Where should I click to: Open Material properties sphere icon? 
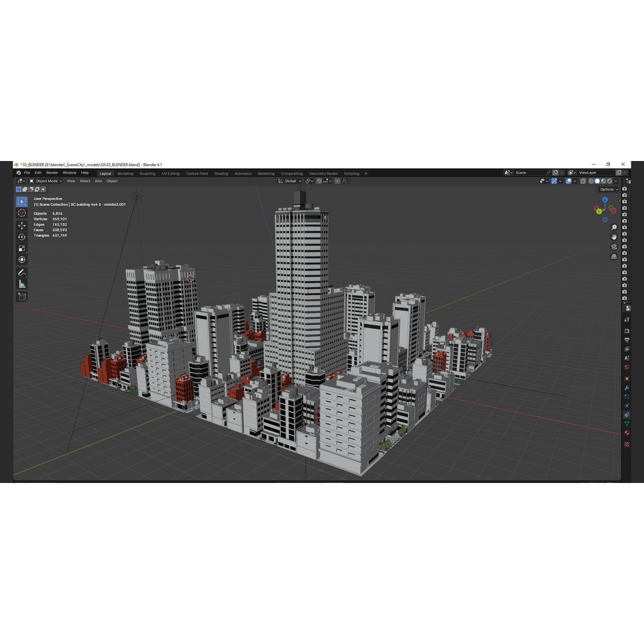627,432
